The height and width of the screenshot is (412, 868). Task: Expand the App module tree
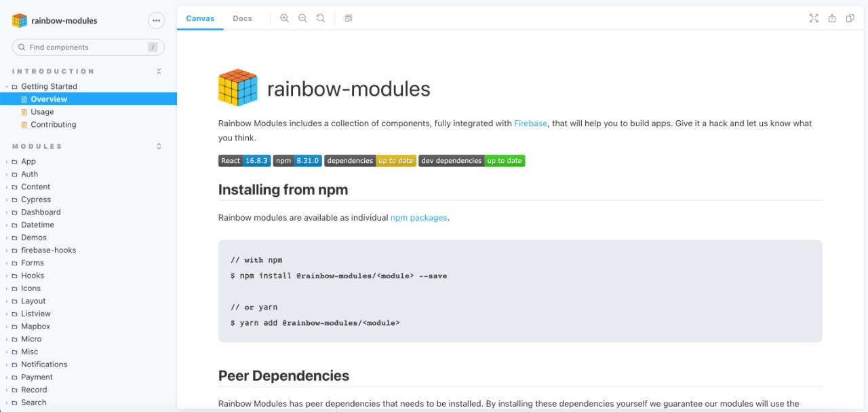tap(7, 161)
